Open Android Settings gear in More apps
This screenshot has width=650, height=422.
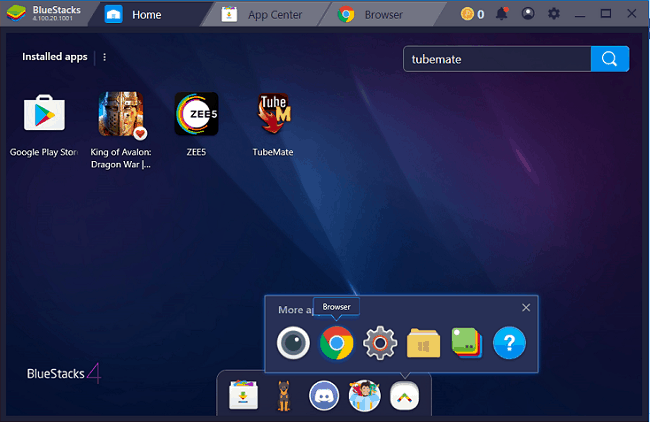point(380,343)
